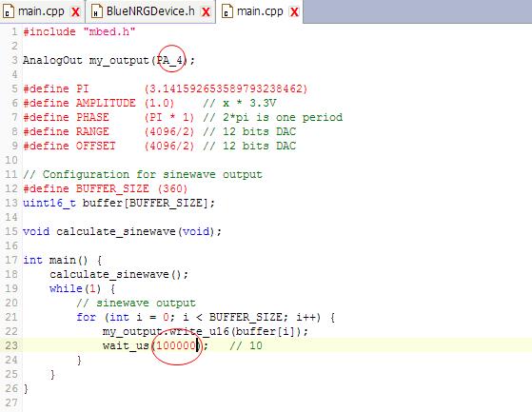
Task: Click line number 23 in the gutter
Action: 11,345
